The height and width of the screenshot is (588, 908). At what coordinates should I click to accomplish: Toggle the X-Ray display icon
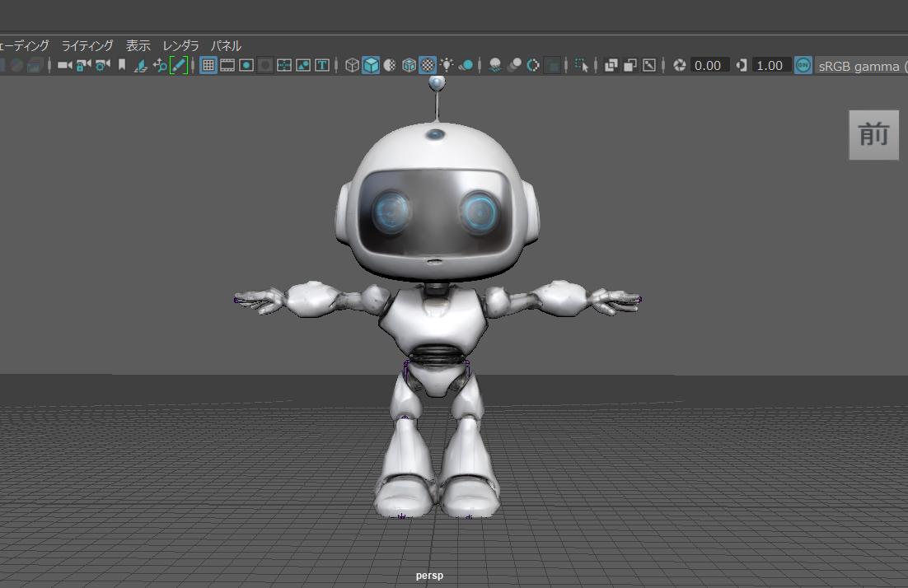coord(611,65)
